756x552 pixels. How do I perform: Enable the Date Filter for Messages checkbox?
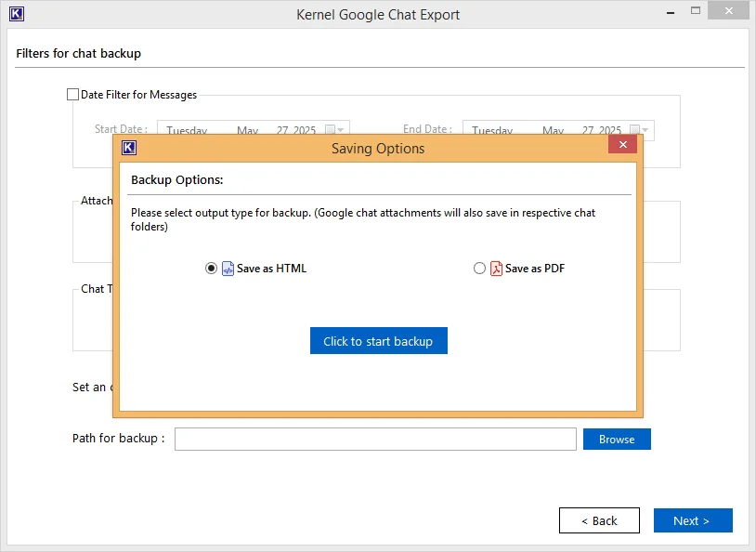pos(72,95)
